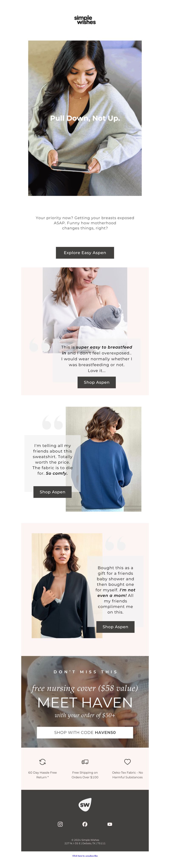Open the Facebook icon in footer

pos(85,824)
